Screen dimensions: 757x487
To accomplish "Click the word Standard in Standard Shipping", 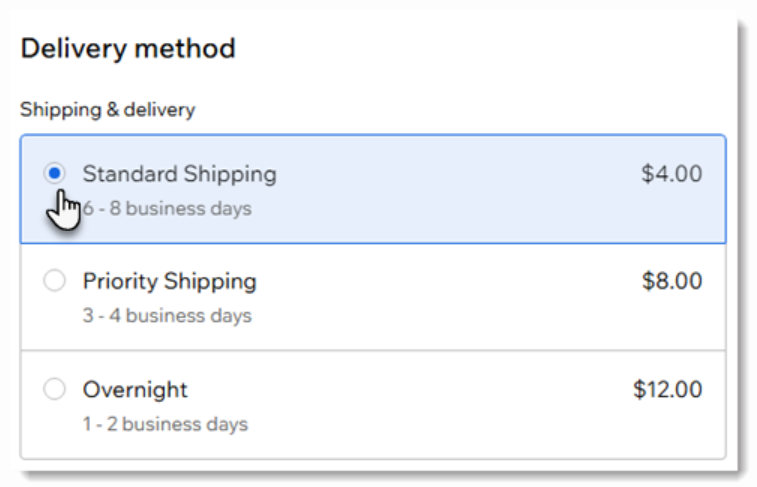I will [x=125, y=174].
